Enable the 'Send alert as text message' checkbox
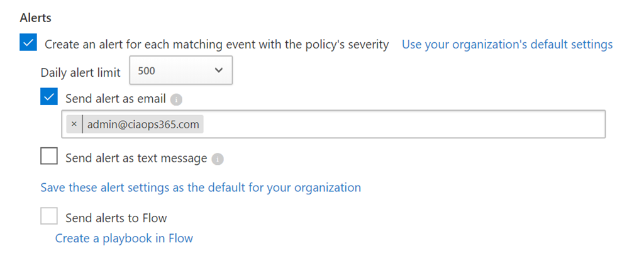The width and height of the screenshot is (644, 258). [49, 157]
